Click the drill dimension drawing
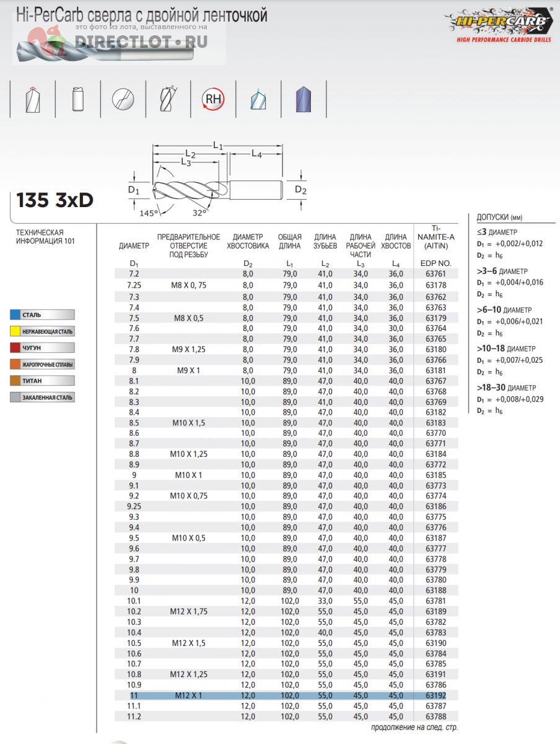The image size is (560, 744). 217,179
